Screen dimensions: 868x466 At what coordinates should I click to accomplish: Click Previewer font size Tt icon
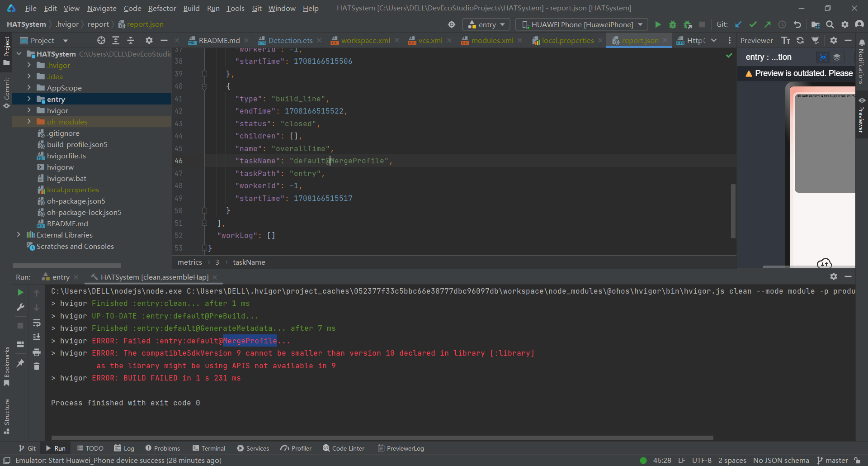coord(786,40)
